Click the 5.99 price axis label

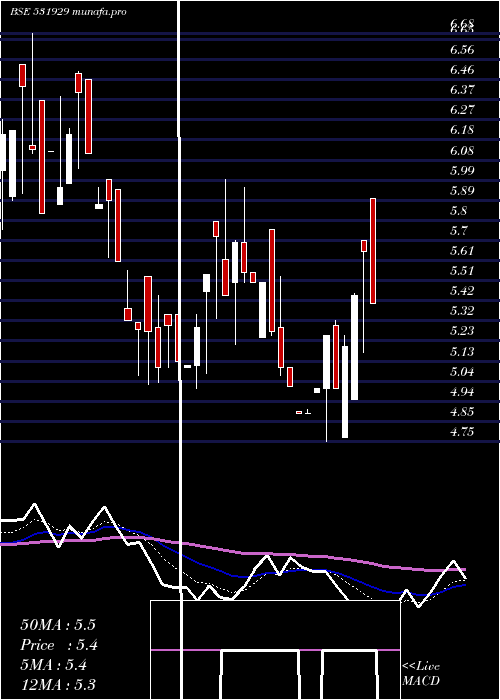pos(462,171)
